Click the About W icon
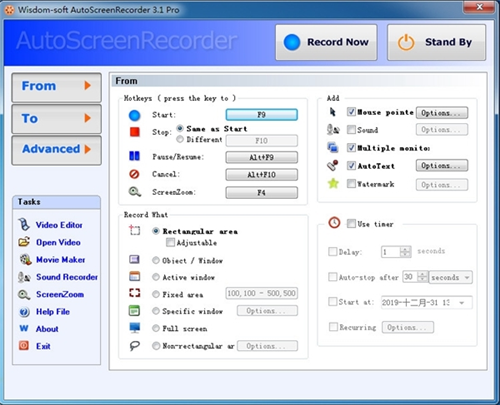The height and width of the screenshot is (405, 500). pos(24,329)
